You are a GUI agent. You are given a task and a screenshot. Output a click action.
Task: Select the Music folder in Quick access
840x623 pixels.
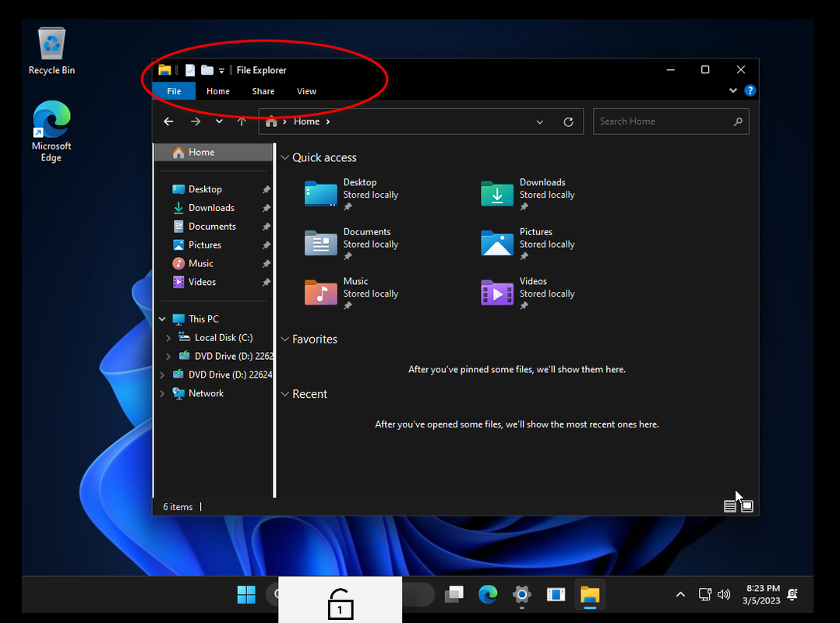[351, 294]
